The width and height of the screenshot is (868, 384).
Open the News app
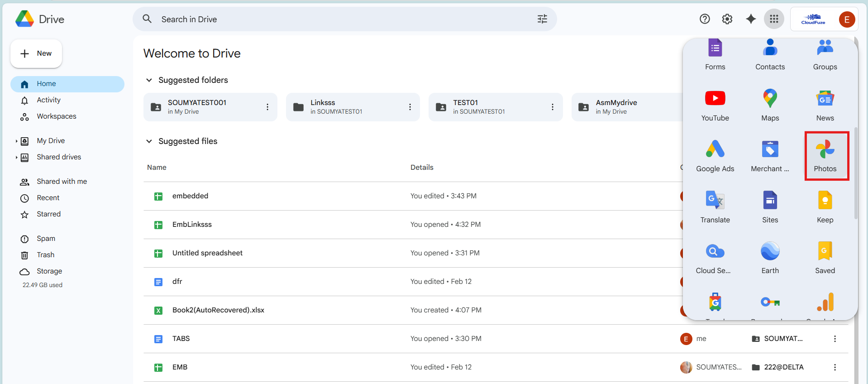tap(825, 106)
